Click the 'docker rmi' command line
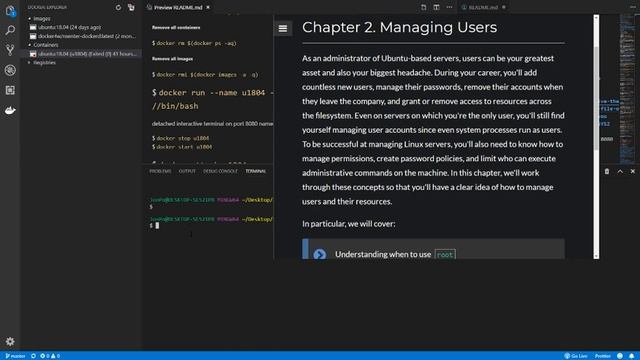 205,75
